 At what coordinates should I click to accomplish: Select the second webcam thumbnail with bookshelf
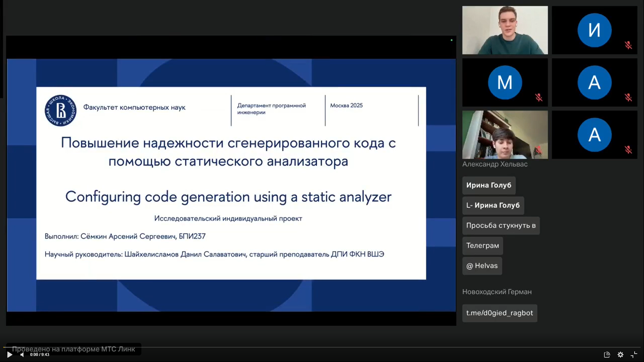tap(505, 135)
